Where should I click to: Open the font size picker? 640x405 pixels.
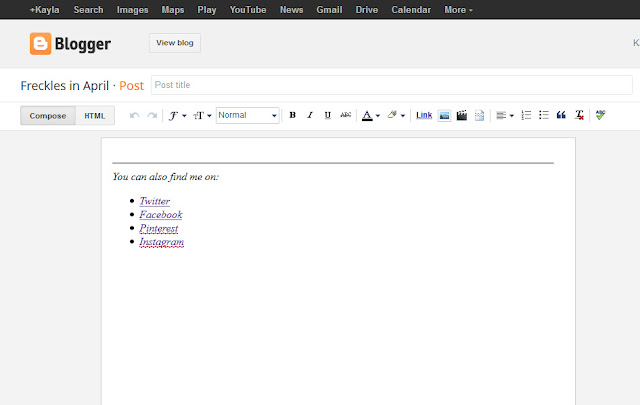click(x=202, y=116)
